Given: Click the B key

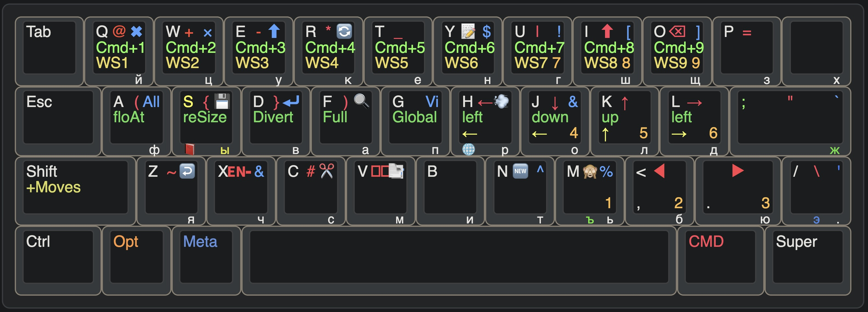Looking at the screenshot, I should point(451,191).
